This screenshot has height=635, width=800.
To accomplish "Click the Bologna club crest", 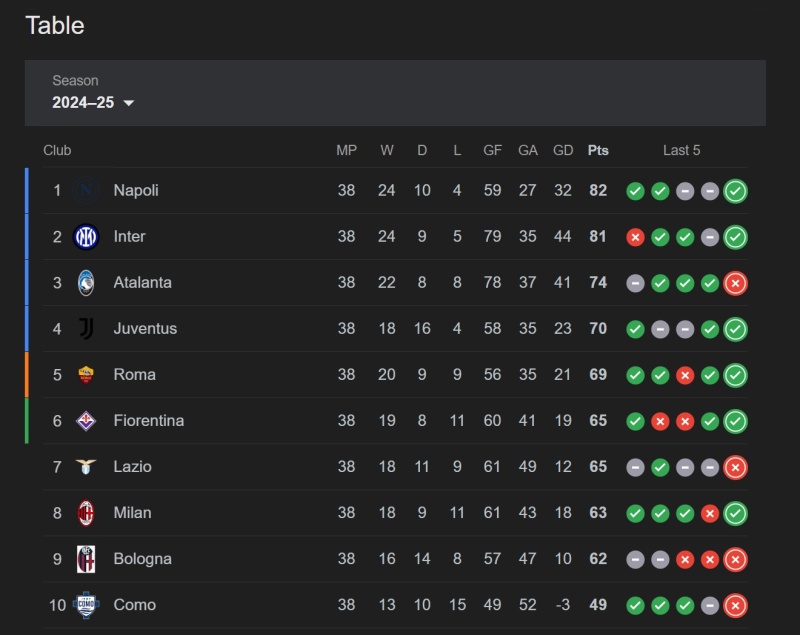I will click(86, 559).
